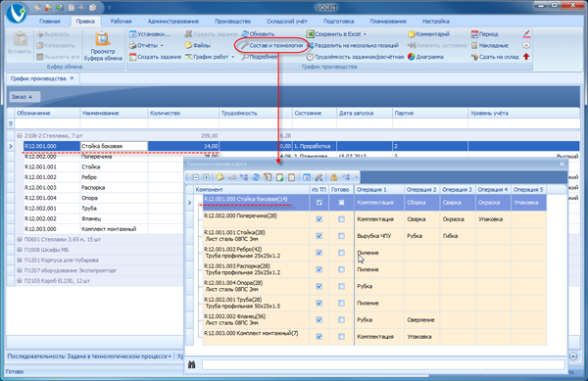The image size is (588, 381).
Task: Collapse all rows in Технологическая карта toolbar
Action: (x=195, y=177)
